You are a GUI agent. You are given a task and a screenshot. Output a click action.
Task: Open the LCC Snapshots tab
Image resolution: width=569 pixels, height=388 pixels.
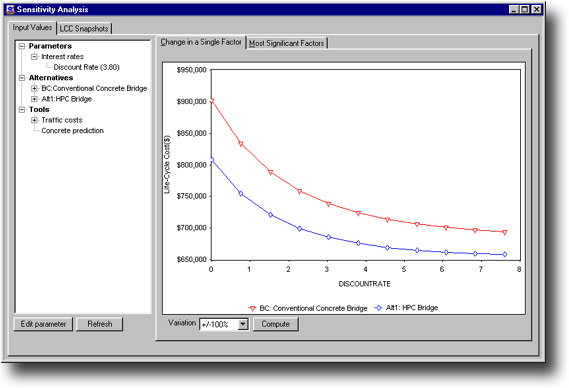point(84,29)
